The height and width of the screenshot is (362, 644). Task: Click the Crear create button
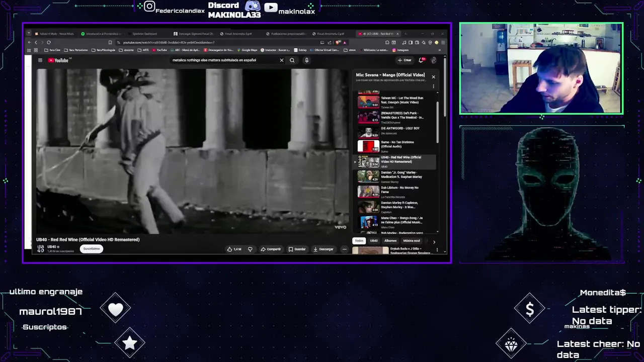(x=405, y=60)
